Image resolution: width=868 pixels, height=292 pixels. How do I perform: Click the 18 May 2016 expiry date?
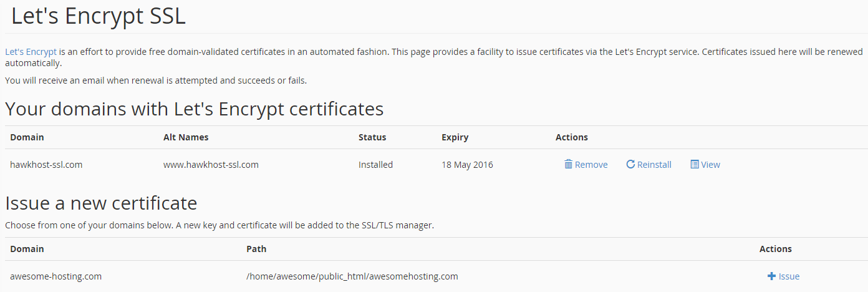point(467,165)
